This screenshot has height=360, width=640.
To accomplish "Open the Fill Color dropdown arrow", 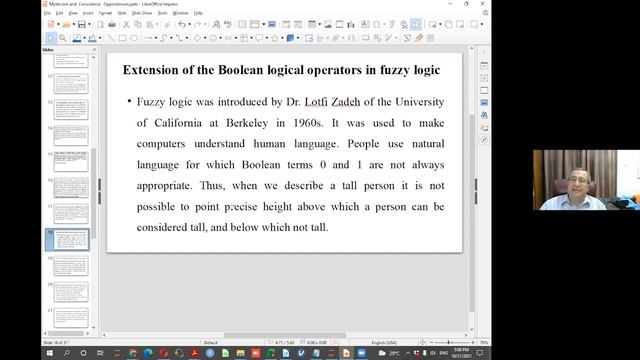I will point(100,38).
